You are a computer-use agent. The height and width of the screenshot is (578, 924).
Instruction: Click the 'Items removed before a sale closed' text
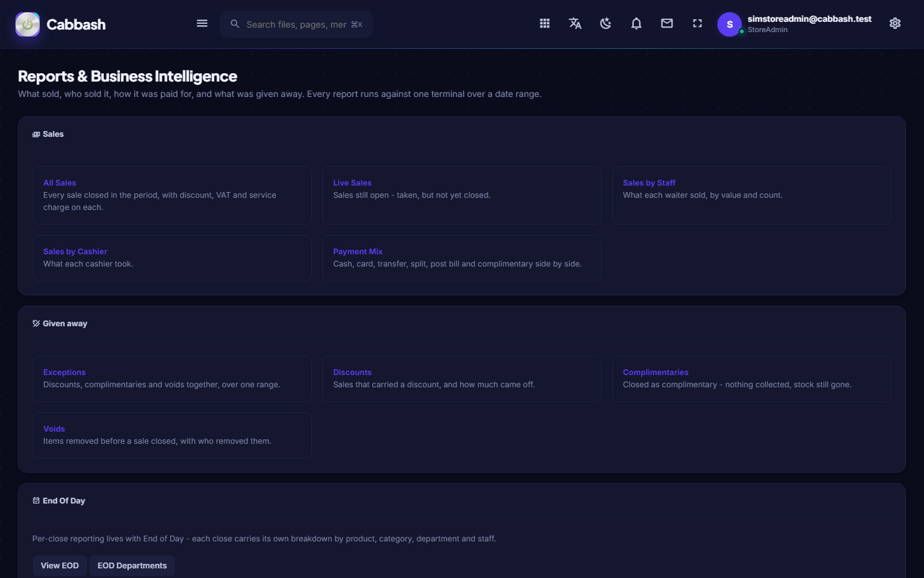point(157,441)
